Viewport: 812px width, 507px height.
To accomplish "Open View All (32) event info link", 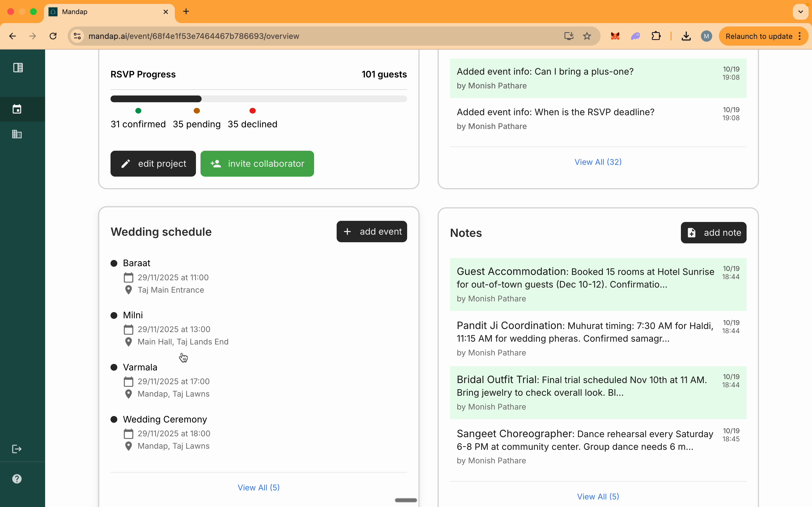I will 598,162.
